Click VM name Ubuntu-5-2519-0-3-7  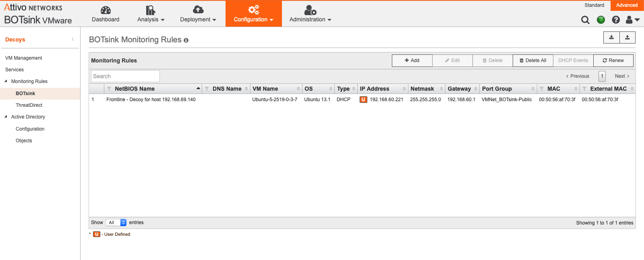point(275,100)
